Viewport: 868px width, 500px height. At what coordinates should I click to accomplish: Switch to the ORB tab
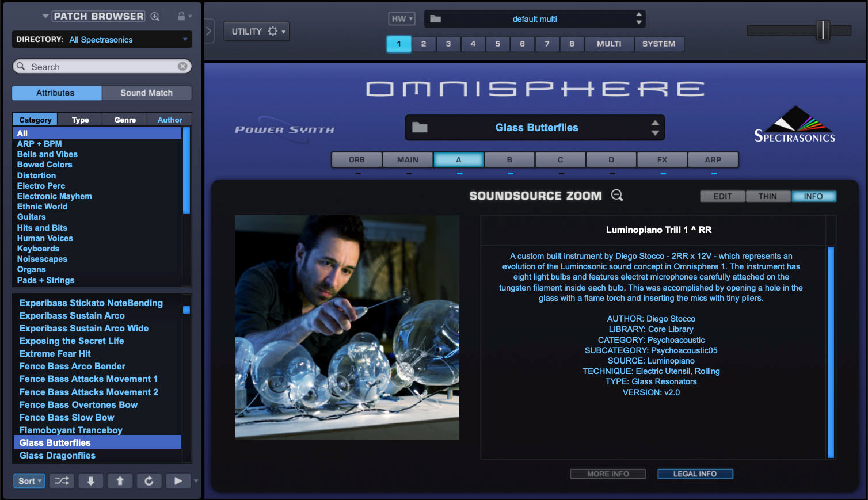point(357,159)
